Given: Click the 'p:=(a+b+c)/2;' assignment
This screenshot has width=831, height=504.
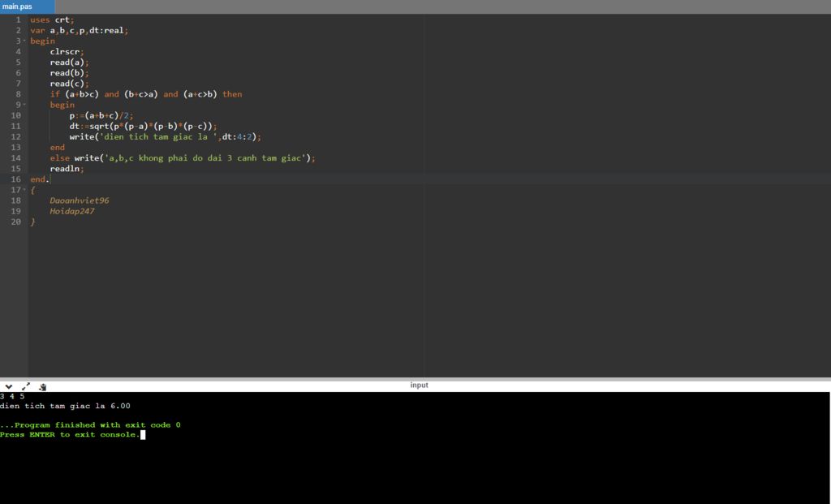Looking at the screenshot, I should tap(101, 115).
